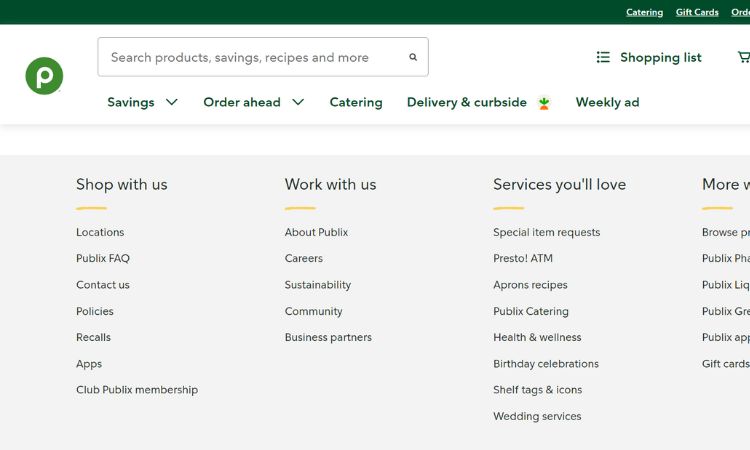Image resolution: width=750 pixels, height=450 pixels.
Task: Click the Publix logo icon
Action: click(x=44, y=76)
